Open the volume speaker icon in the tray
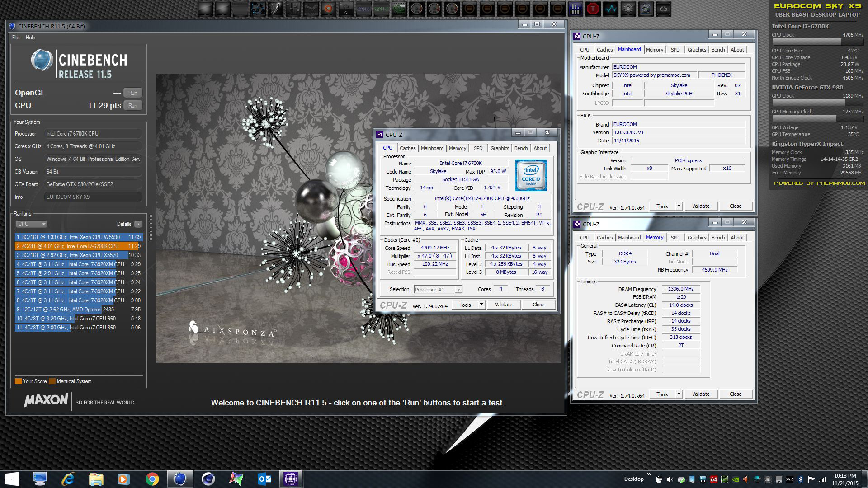The image size is (868, 488). 670,479
